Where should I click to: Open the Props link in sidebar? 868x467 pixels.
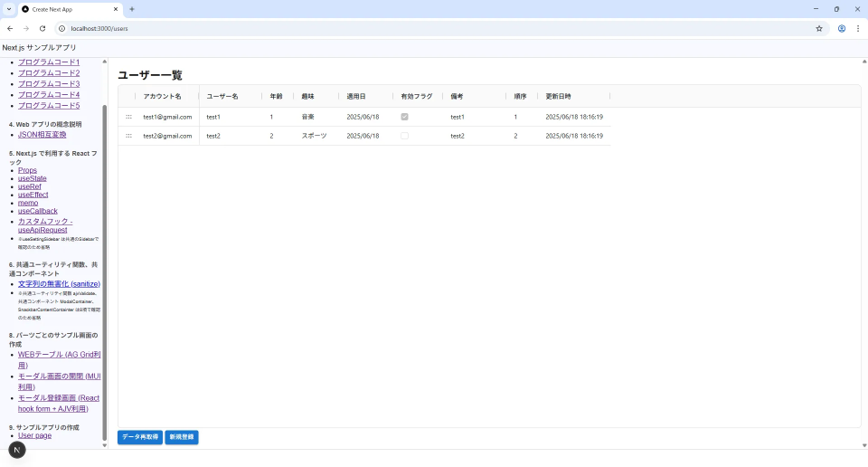pos(27,170)
